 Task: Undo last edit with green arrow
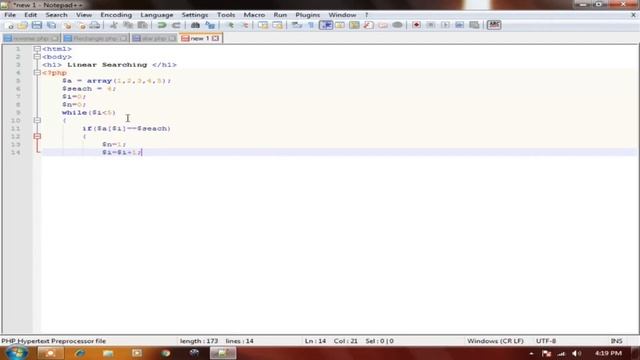[162, 25]
